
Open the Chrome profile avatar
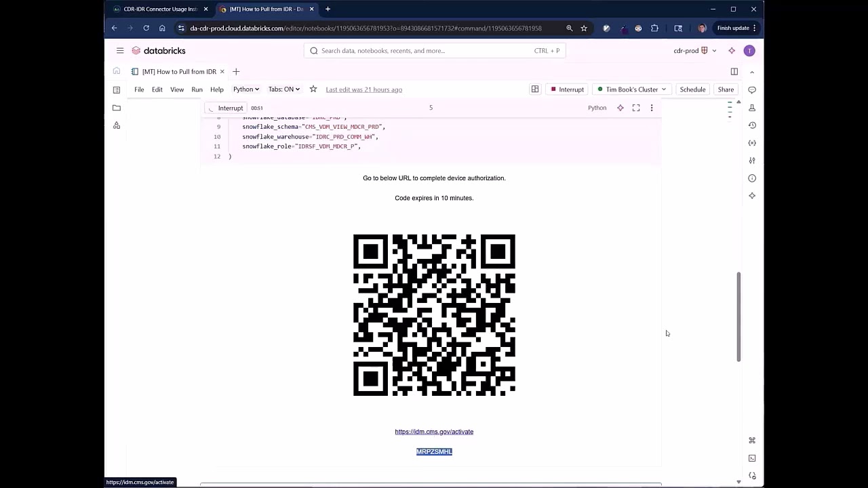pyautogui.click(x=702, y=28)
